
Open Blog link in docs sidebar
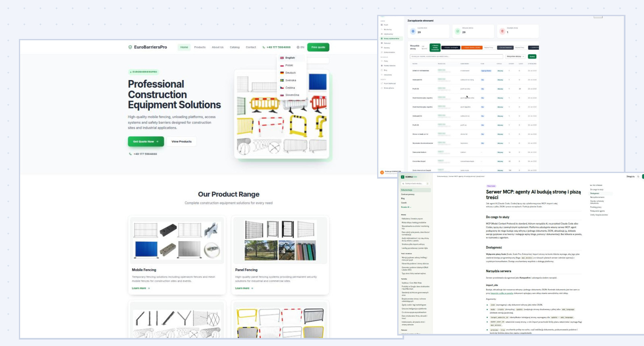coord(403,198)
